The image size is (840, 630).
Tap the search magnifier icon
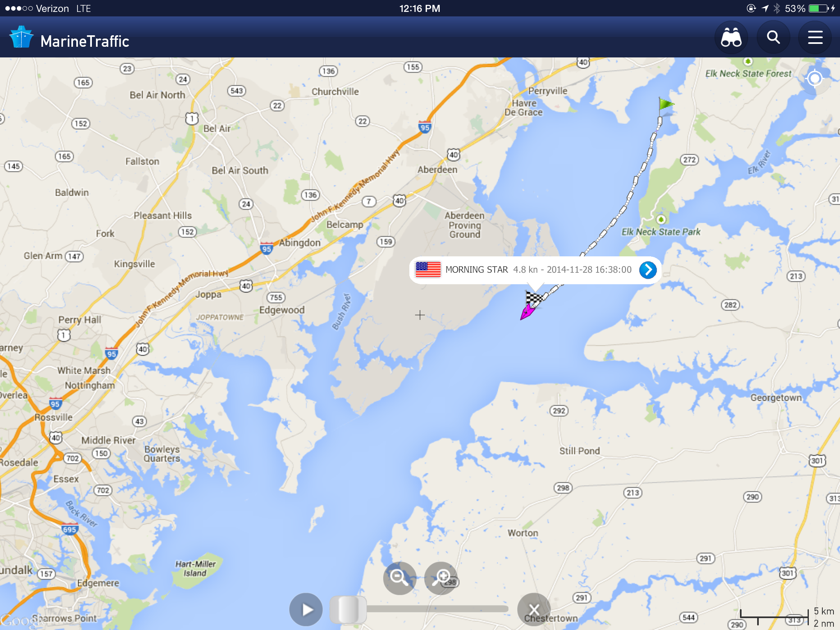coord(773,38)
